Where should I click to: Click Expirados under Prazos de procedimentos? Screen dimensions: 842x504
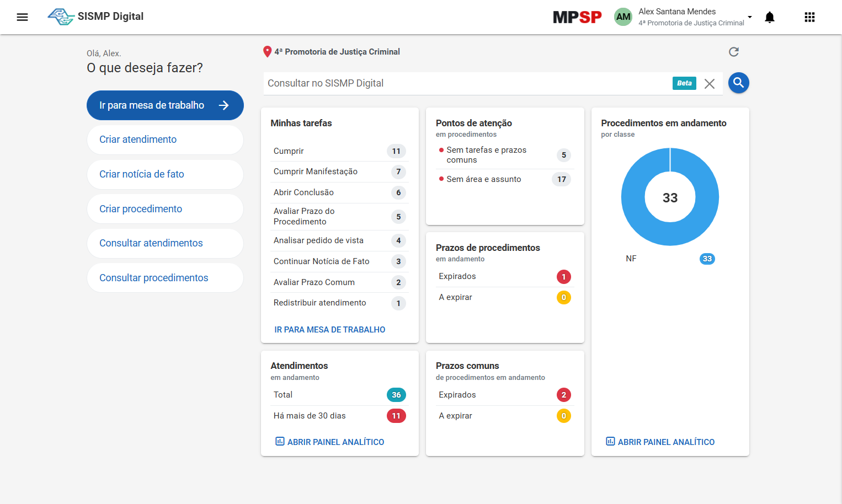[505, 276]
